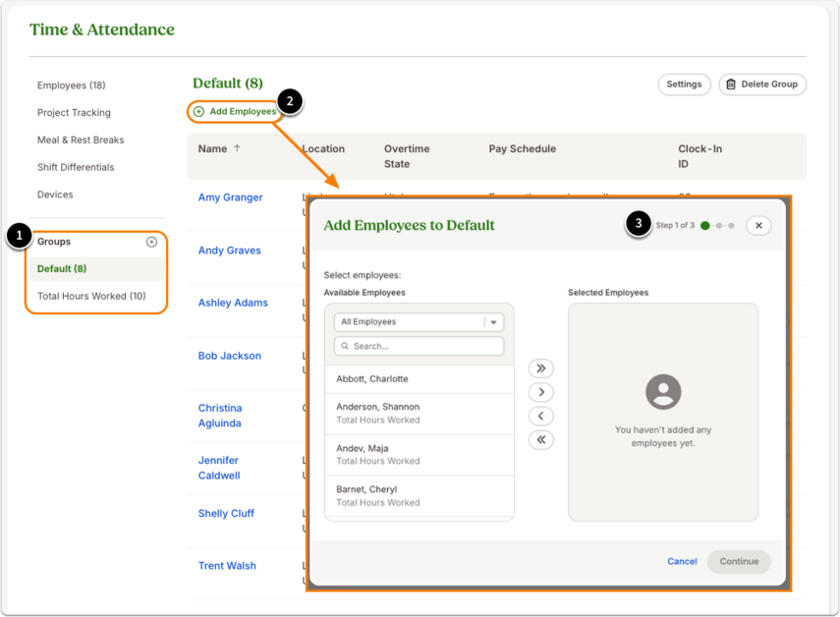Screen dimensions: 840x617
Task: Select Andev, Maja in available employees
Action: tap(419, 455)
